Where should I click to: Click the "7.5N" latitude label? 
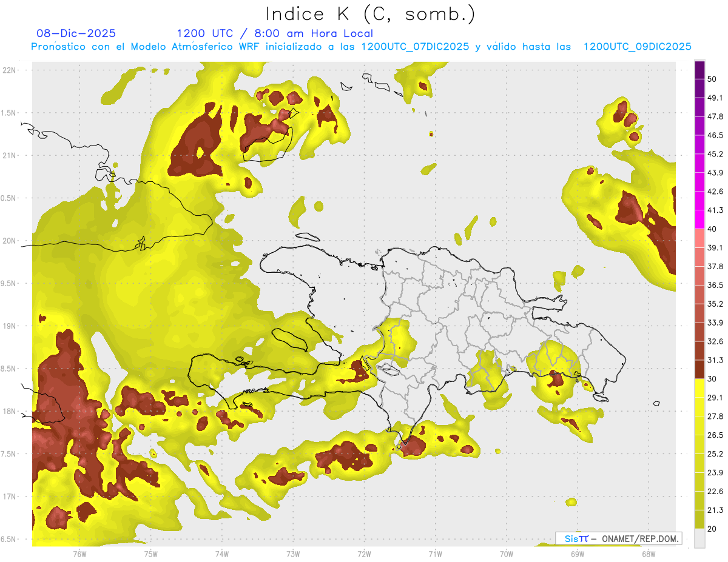click(x=9, y=454)
